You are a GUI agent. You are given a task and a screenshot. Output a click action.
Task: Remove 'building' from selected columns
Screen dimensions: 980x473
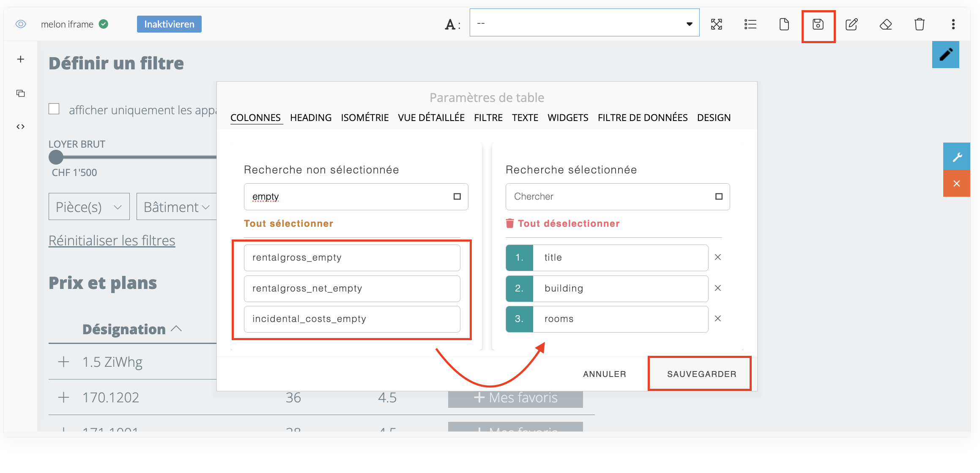click(717, 288)
